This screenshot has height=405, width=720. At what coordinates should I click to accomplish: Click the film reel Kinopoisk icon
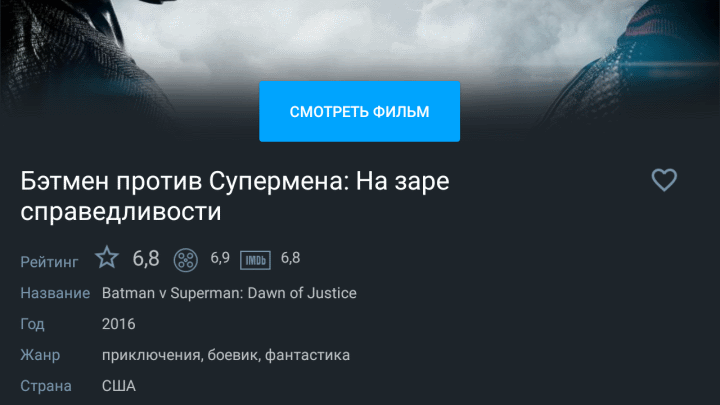(186, 260)
